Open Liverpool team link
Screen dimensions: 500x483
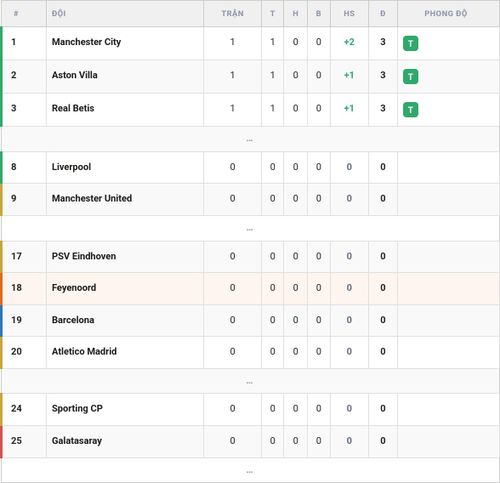pyautogui.click(x=71, y=167)
